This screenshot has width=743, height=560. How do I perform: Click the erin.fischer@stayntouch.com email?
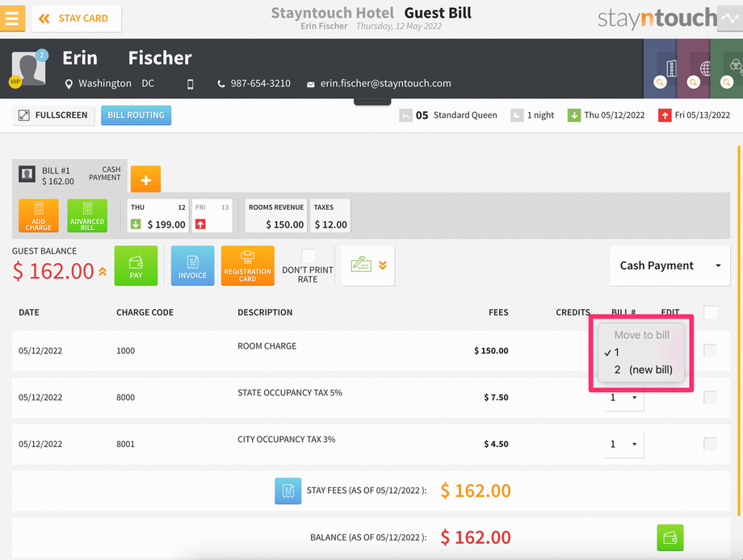click(x=386, y=84)
